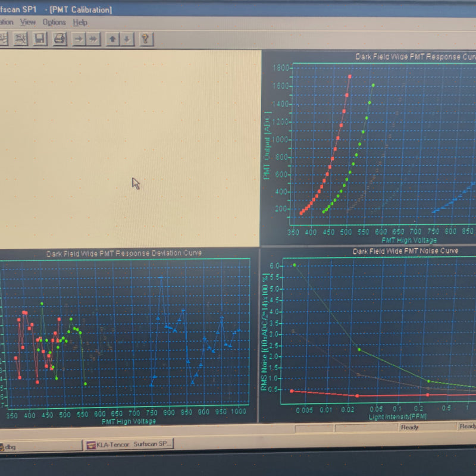
Task: Click the leftmost toolbar icon
Action: click(4, 39)
